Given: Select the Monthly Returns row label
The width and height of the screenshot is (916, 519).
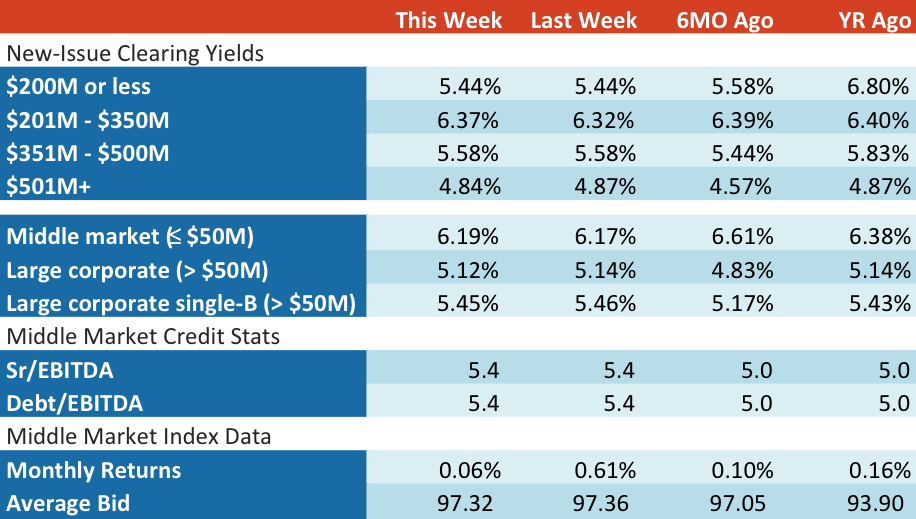Looking at the screenshot, I should pos(93,470).
